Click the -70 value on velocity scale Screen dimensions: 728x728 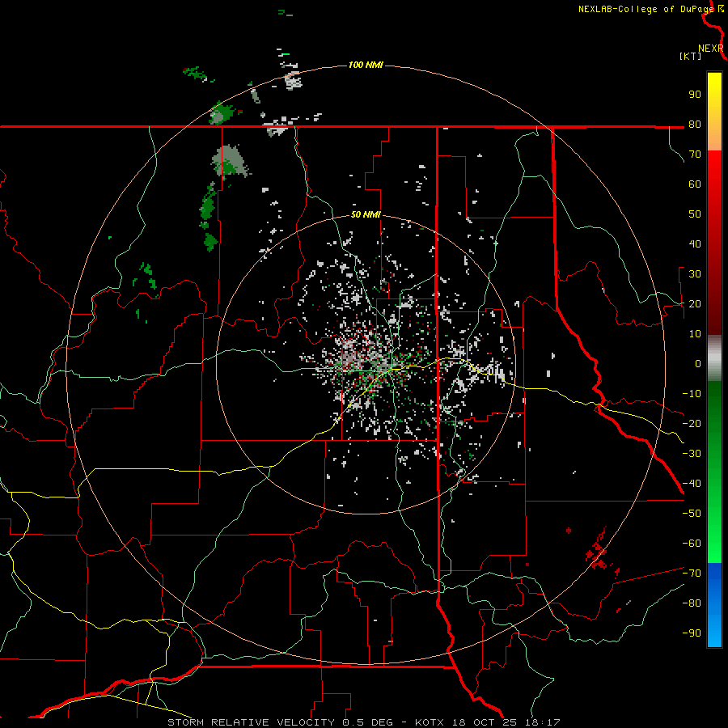692,574
